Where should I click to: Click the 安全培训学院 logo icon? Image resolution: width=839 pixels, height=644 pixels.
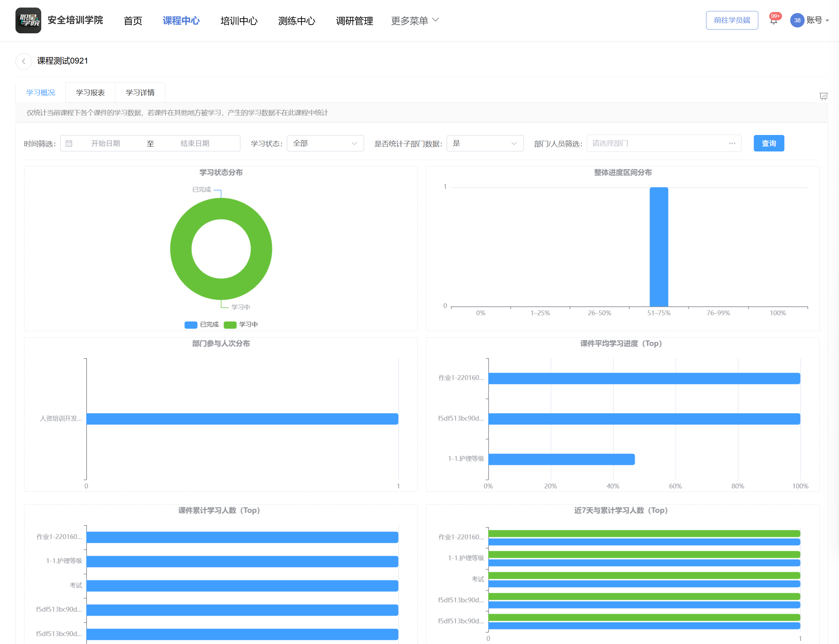(x=28, y=20)
